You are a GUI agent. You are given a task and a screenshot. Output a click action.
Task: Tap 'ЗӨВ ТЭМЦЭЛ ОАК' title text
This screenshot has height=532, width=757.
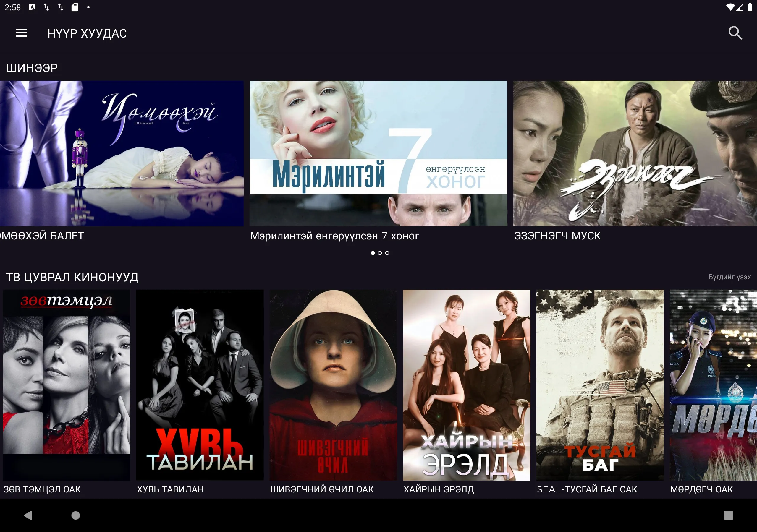[x=42, y=489]
